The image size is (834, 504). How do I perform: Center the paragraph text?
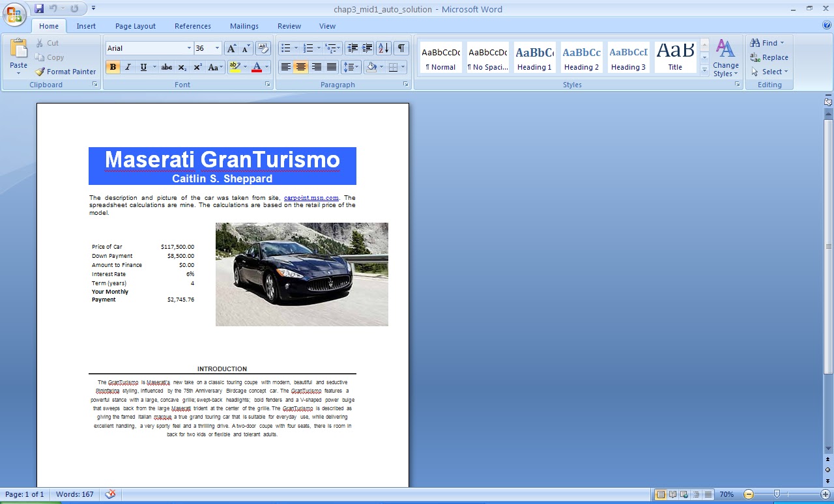click(x=300, y=67)
